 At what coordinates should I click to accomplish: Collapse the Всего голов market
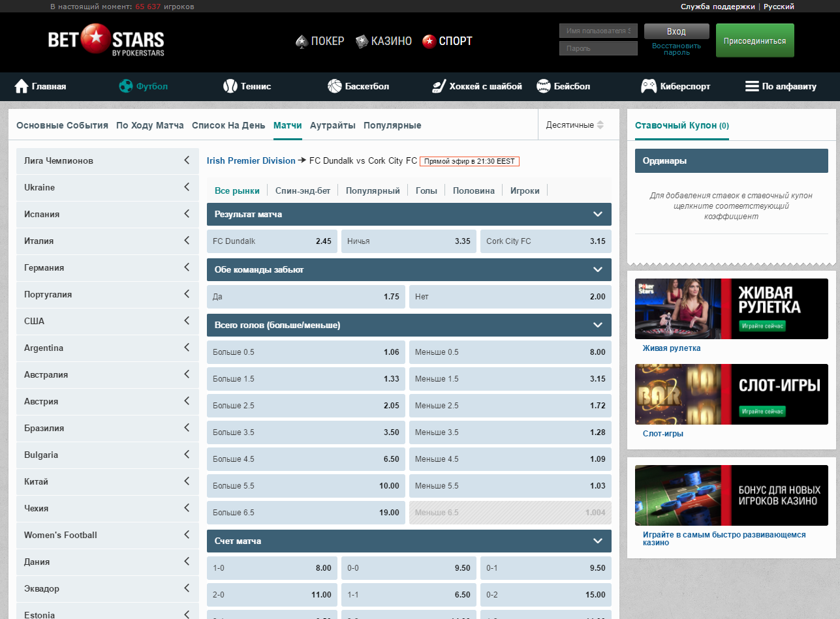[597, 325]
